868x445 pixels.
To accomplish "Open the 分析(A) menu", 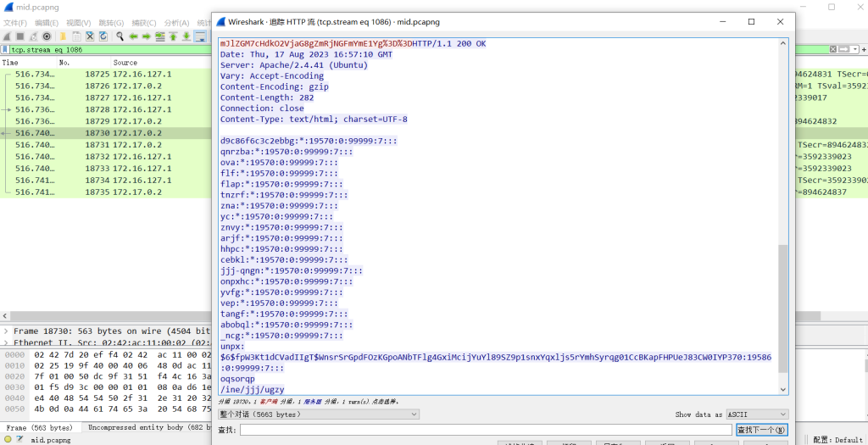I will [x=176, y=23].
